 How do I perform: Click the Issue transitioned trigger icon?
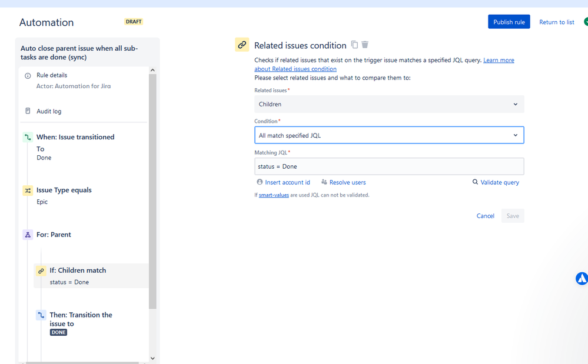pyautogui.click(x=28, y=137)
